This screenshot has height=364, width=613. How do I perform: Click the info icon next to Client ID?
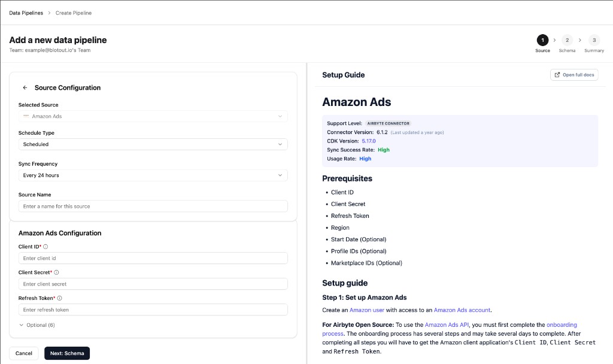click(45, 247)
